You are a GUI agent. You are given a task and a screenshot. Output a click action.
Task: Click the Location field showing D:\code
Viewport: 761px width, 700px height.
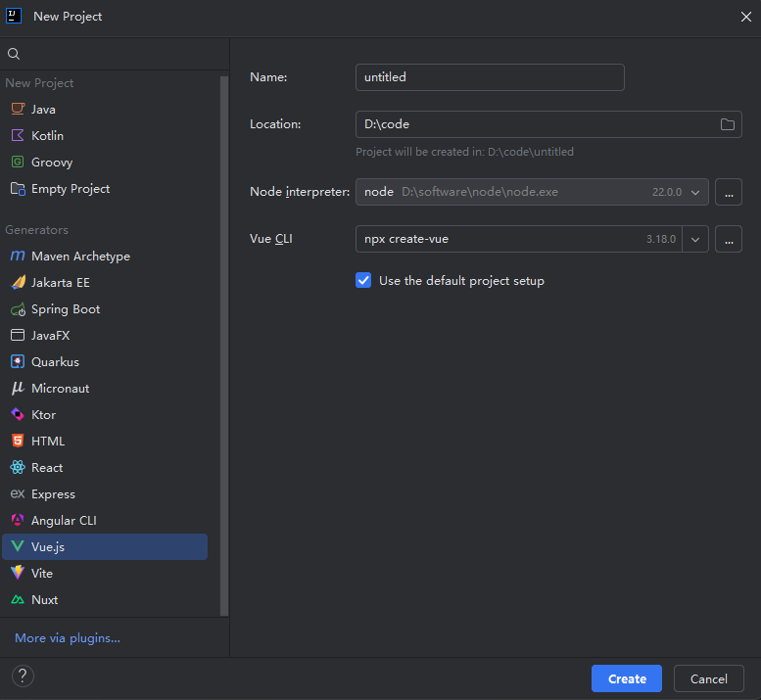tap(548, 124)
